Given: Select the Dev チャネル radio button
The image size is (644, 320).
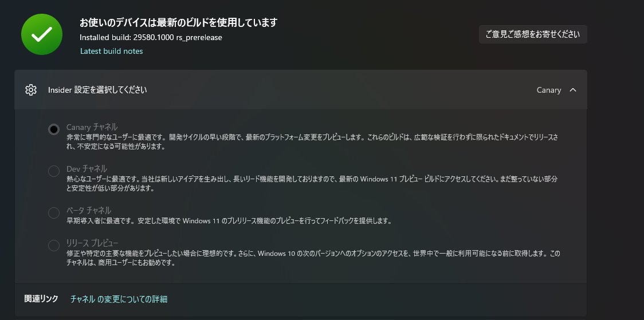Looking at the screenshot, I should tap(54, 171).
